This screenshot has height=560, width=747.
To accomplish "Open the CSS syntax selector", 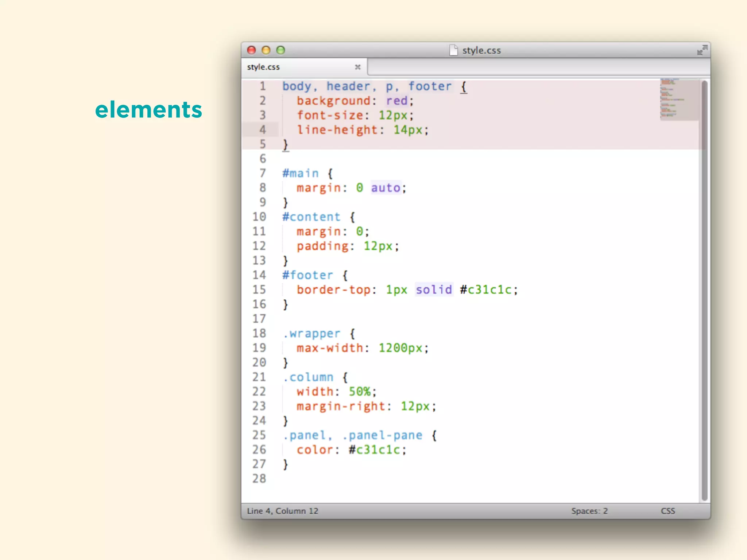I will point(667,511).
